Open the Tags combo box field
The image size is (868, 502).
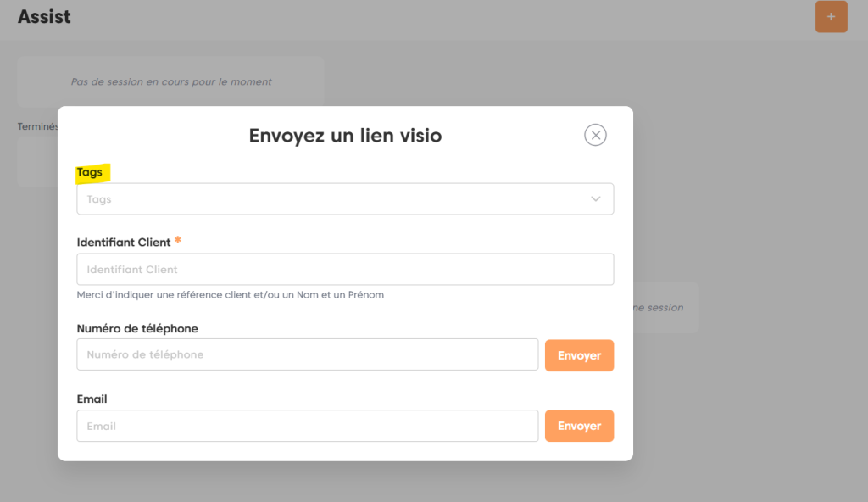coord(331,199)
